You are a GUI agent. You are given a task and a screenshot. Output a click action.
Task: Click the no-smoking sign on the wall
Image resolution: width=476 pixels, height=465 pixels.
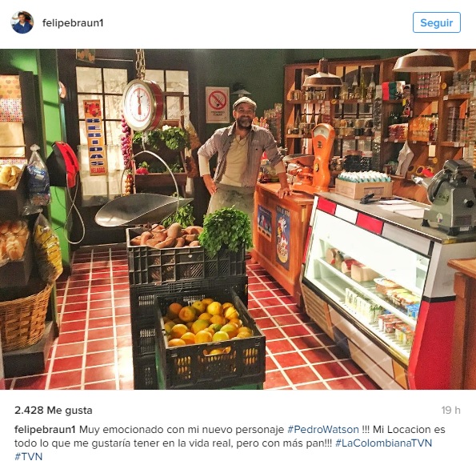click(218, 105)
